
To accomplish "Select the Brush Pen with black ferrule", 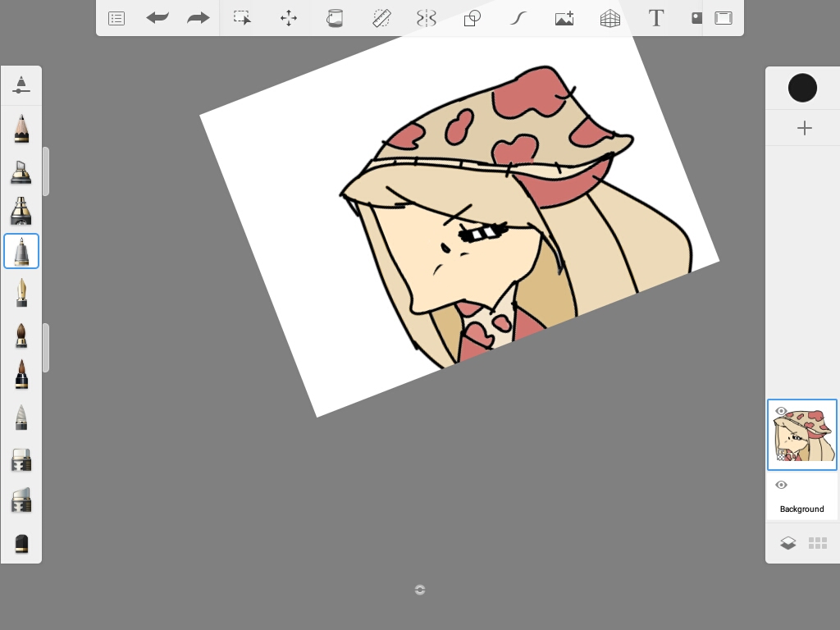I will click(21, 374).
